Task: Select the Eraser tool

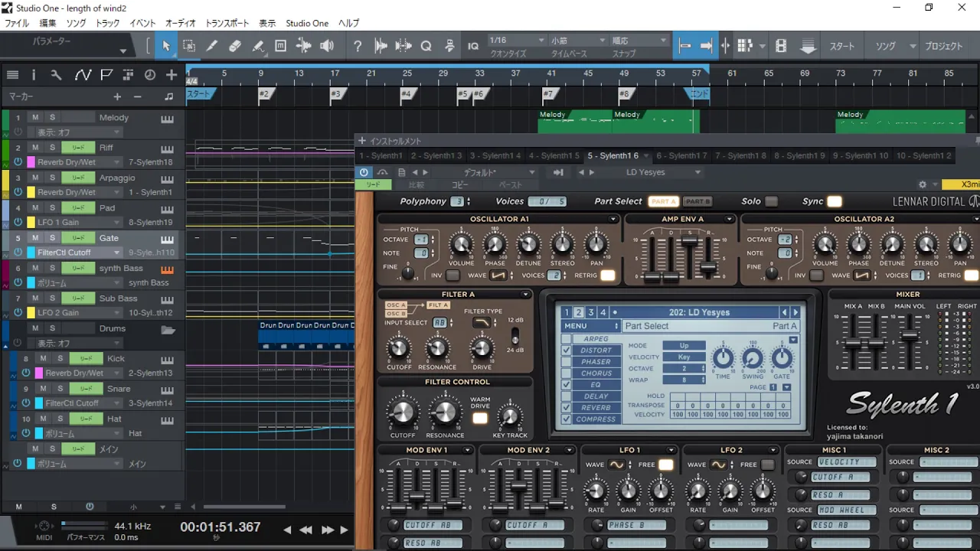Action: pyautogui.click(x=235, y=46)
